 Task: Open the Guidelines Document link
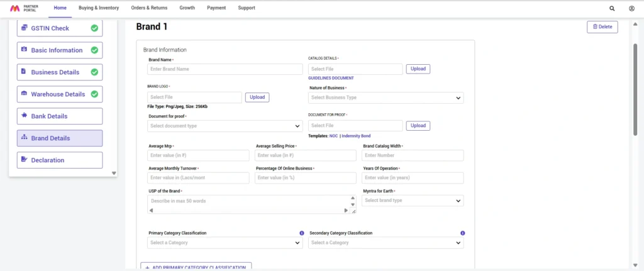331,78
